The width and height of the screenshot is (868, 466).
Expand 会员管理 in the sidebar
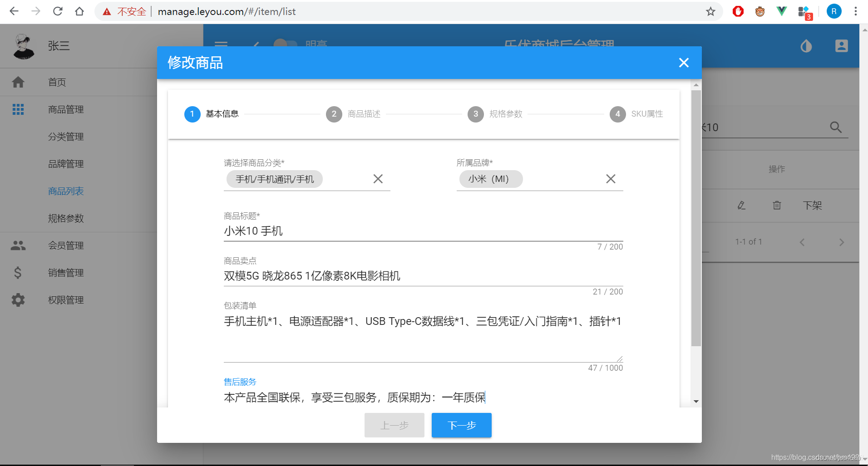(79, 245)
